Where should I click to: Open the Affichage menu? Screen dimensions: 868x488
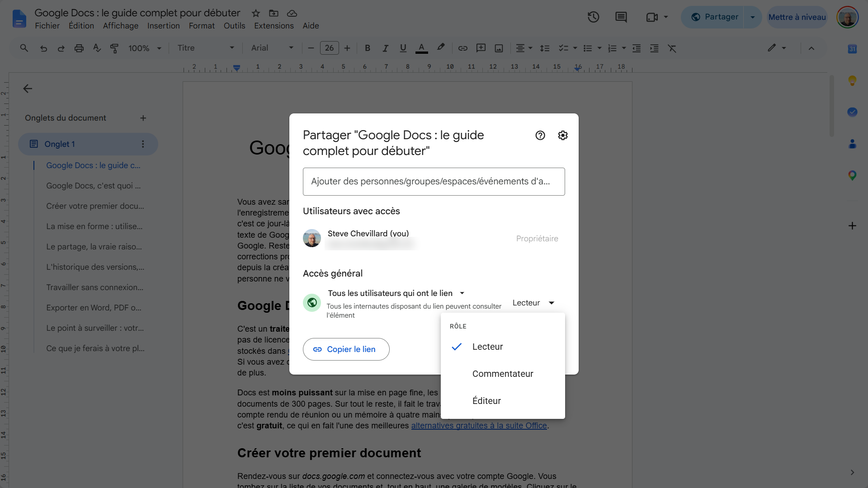pyautogui.click(x=121, y=26)
